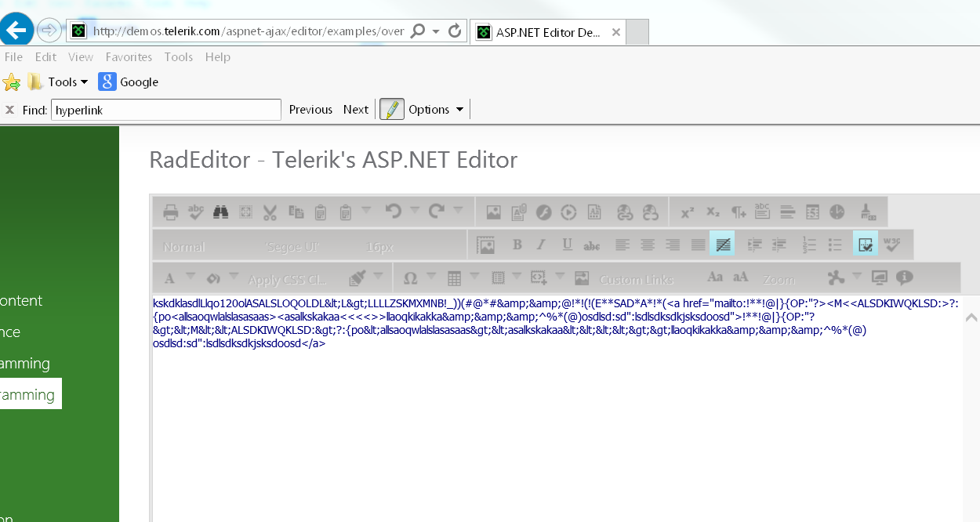Click the Cut scissors icon

pos(270,212)
